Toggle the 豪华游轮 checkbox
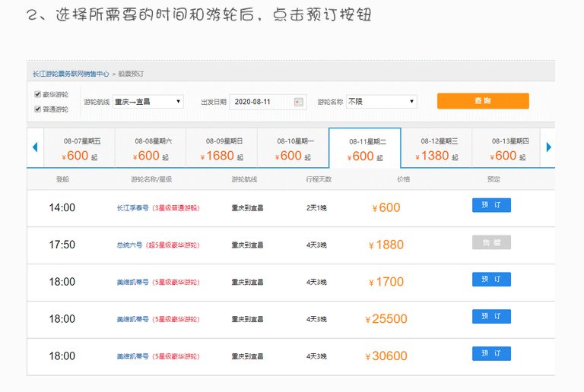584x392 pixels. click(x=38, y=94)
